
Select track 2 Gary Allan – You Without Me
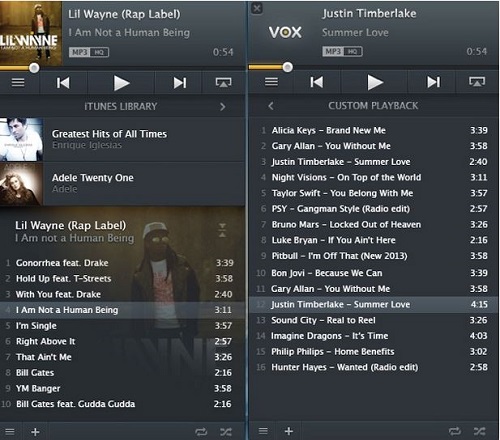(374, 146)
